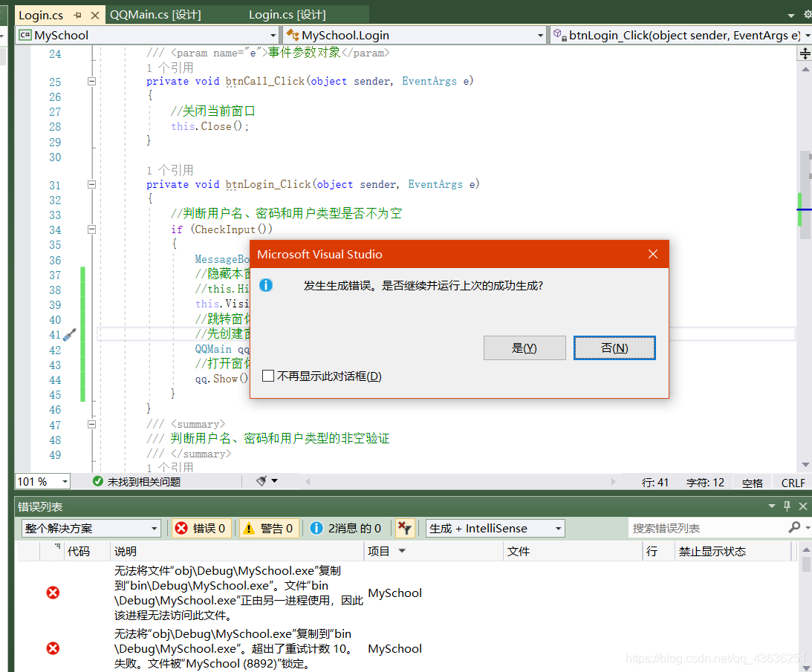Click the search magnifier icon in error list
Image resolution: width=812 pixels, height=672 pixels.
point(794,527)
